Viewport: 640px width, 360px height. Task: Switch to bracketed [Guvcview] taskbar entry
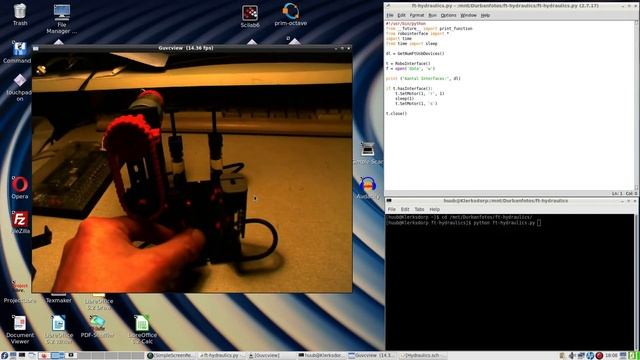pyautogui.click(x=271, y=356)
